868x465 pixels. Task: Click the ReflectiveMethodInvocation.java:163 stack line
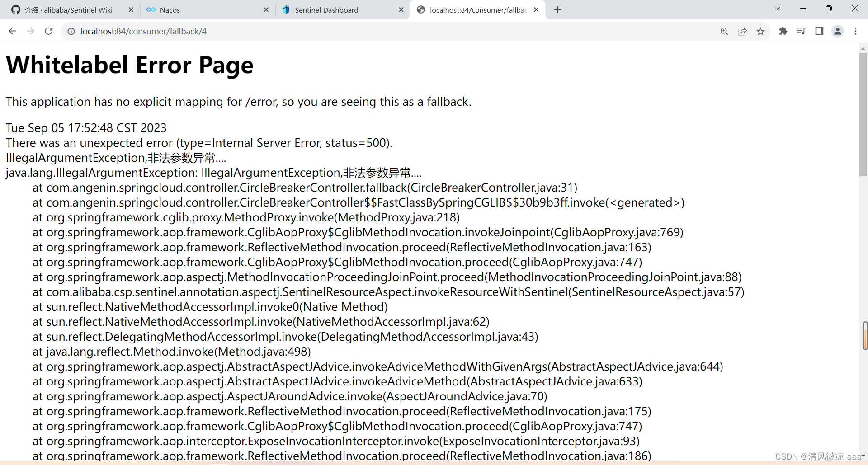(x=342, y=247)
